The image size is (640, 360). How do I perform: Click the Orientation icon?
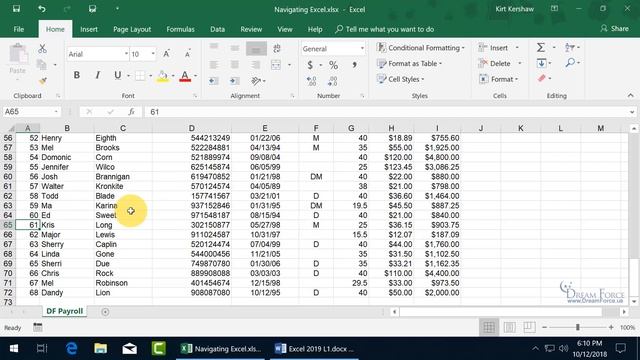256,81
